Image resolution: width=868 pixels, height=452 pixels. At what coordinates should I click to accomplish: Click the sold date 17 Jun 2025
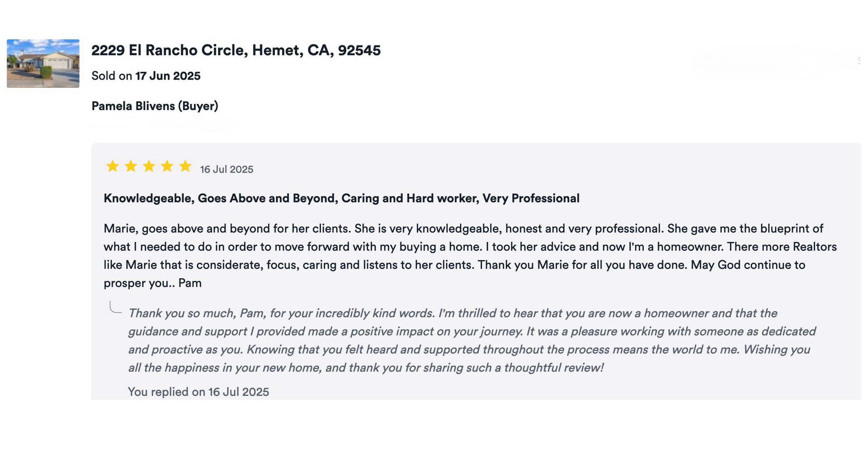[x=168, y=76]
